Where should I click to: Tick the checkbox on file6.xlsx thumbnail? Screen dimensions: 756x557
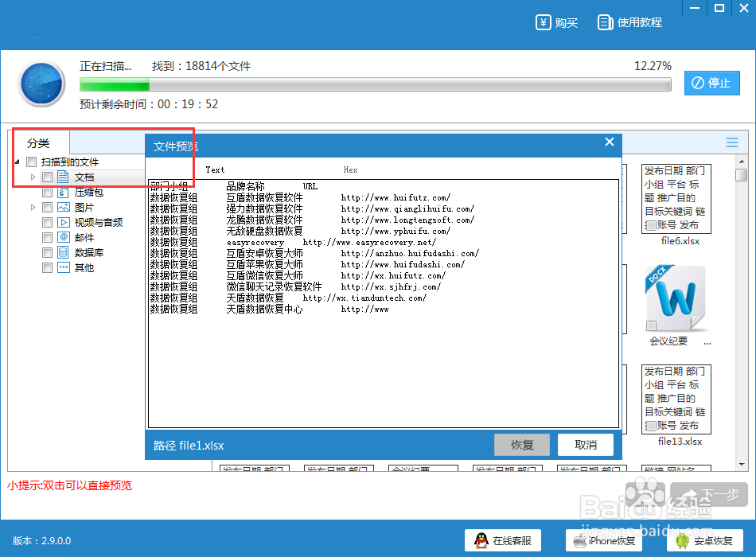click(x=651, y=225)
